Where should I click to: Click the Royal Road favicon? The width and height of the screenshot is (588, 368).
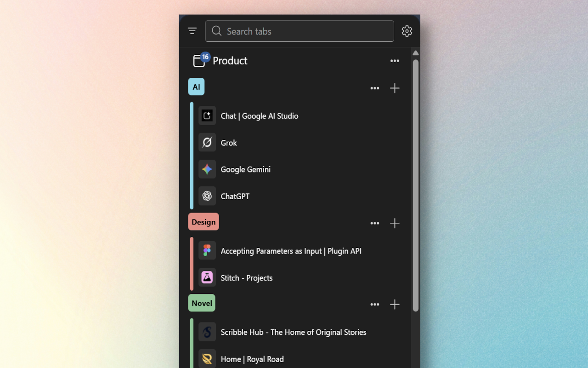(207, 358)
